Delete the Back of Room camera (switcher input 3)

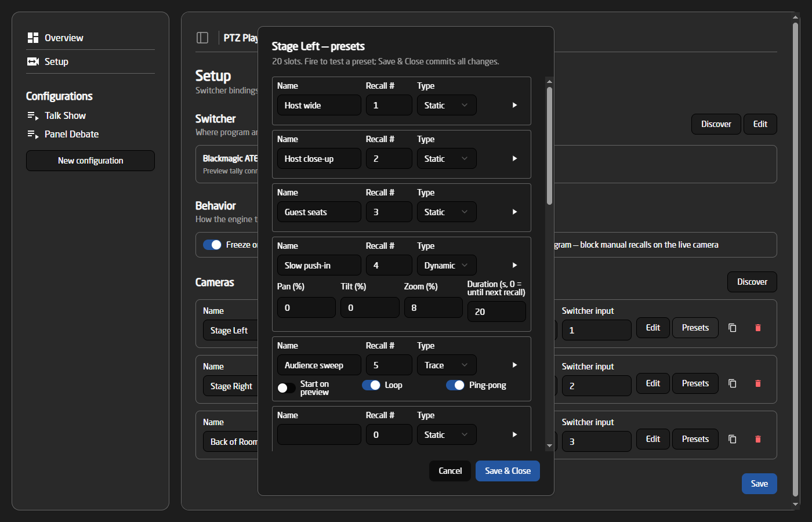tap(757, 439)
